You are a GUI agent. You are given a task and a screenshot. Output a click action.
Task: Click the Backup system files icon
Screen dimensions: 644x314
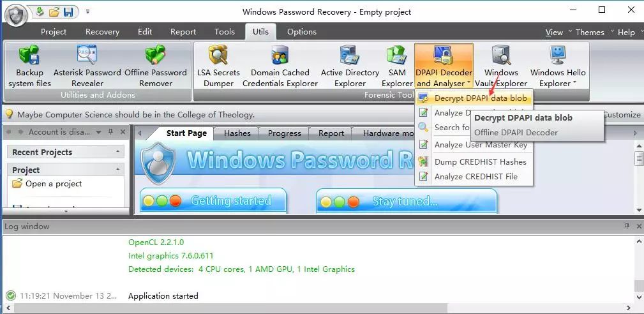pyautogui.click(x=29, y=66)
